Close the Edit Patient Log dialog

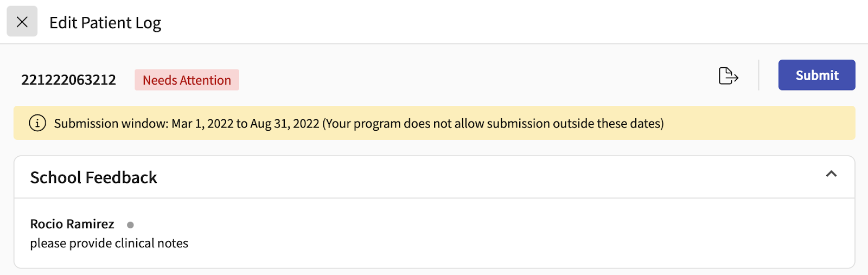pos(22,22)
